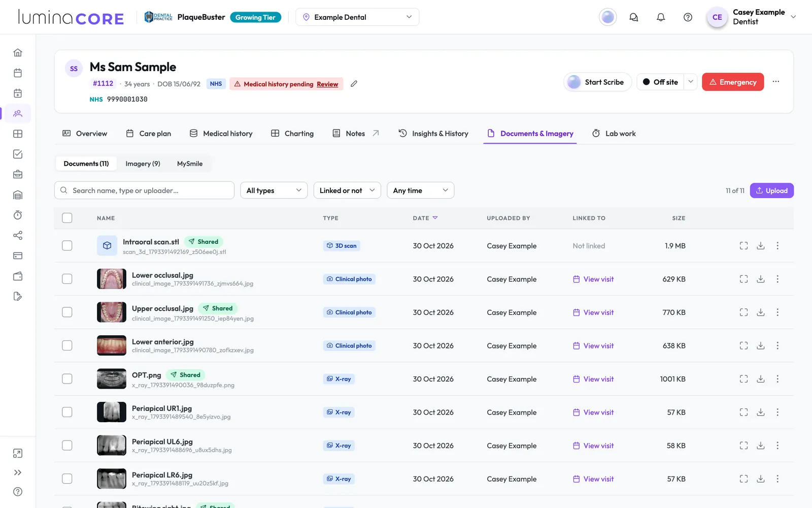Open the help question mark icon in header

tap(688, 17)
